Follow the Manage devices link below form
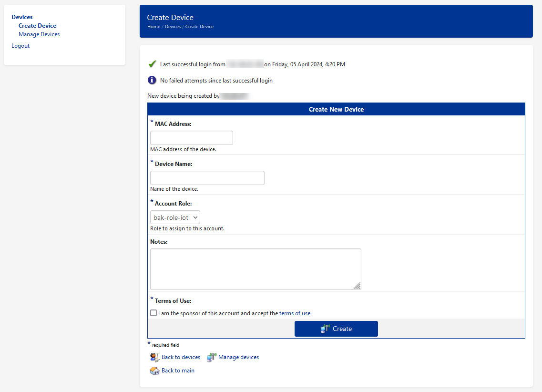The height and width of the screenshot is (392, 542). [238, 357]
